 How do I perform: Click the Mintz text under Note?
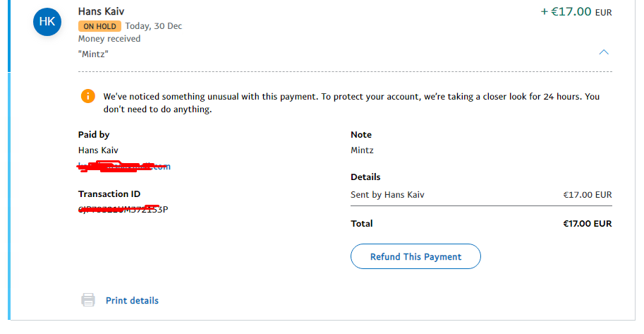tap(362, 150)
